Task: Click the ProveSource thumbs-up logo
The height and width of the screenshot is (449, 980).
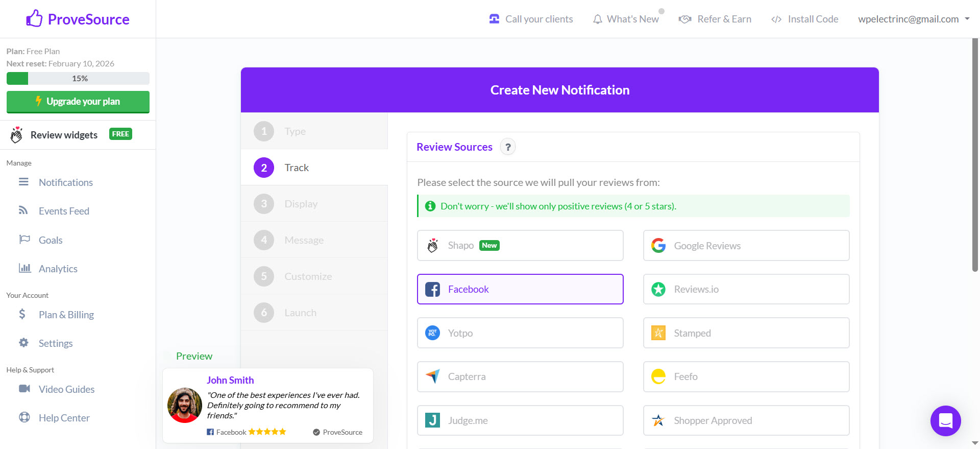Action: [34, 19]
